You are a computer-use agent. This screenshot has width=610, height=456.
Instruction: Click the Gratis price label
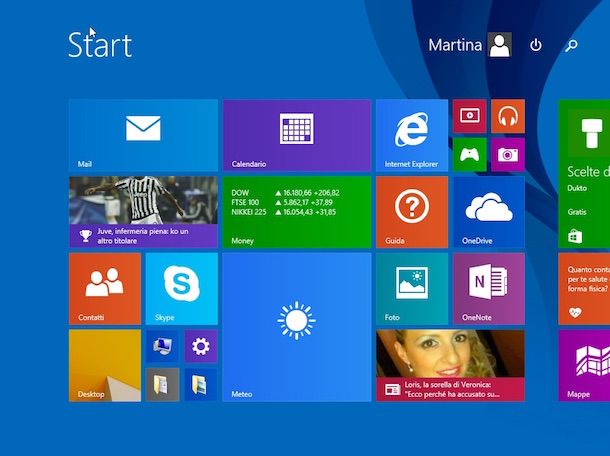click(x=577, y=212)
